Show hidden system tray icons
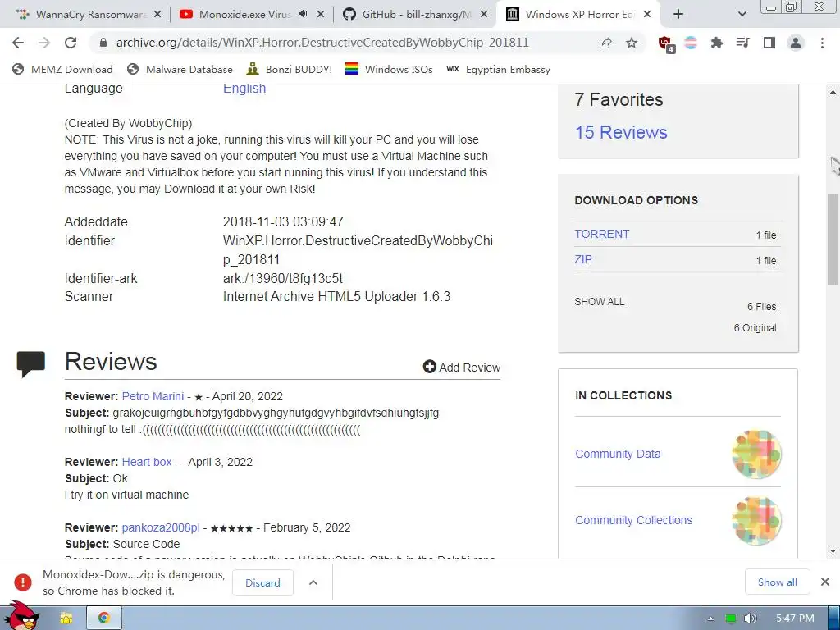Viewport: 840px width, 630px height. click(x=710, y=619)
